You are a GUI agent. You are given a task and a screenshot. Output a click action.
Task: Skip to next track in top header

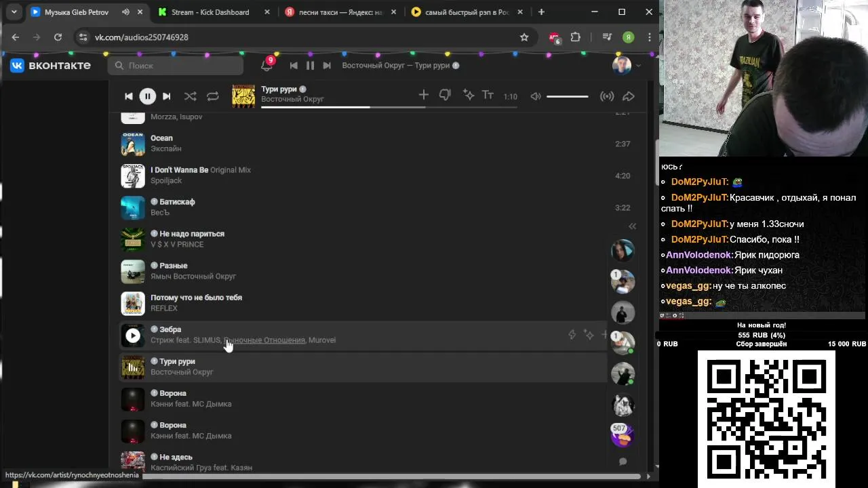tap(327, 65)
